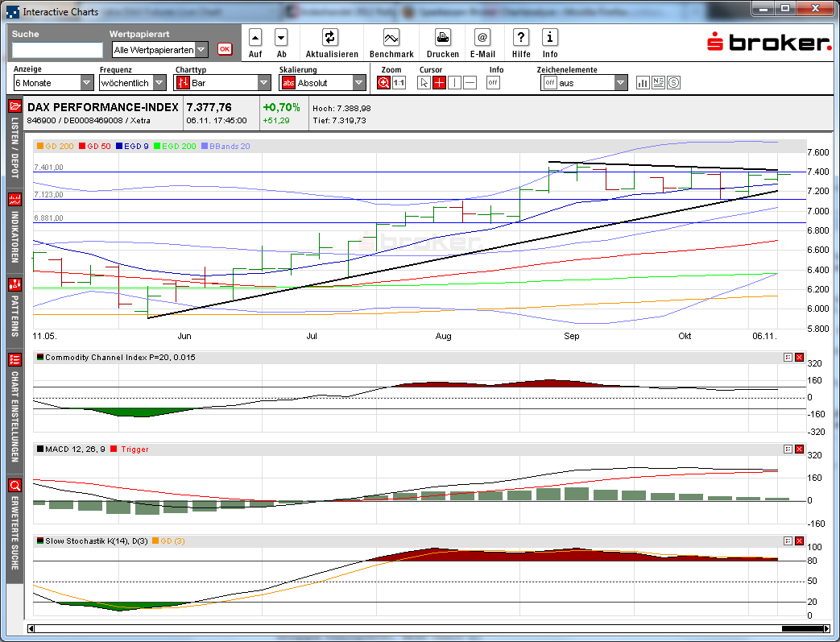Close the MACD indicator panel
The width and height of the screenshot is (840, 642).
[798, 449]
